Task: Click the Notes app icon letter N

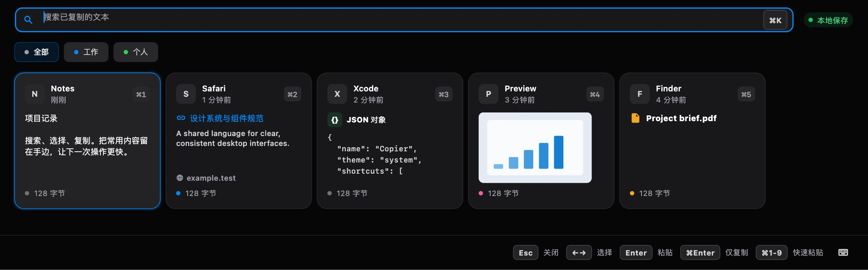Action: (x=35, y=94)
